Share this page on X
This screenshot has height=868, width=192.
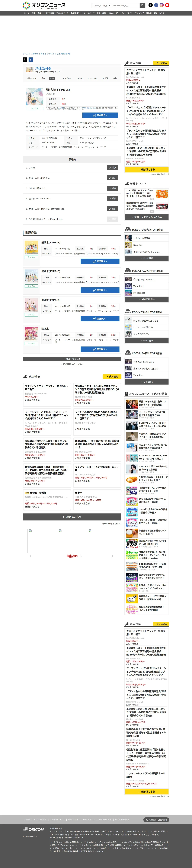[25, 60]
